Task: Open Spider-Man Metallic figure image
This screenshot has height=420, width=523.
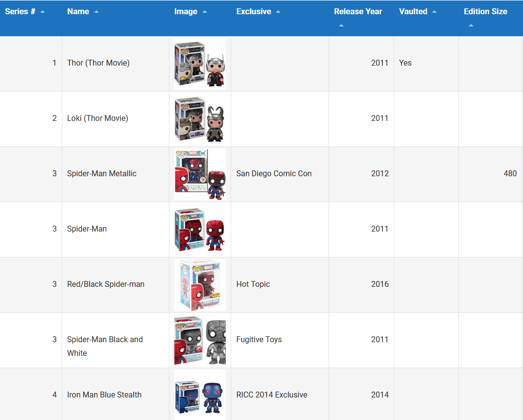Action: pos(200,174)
